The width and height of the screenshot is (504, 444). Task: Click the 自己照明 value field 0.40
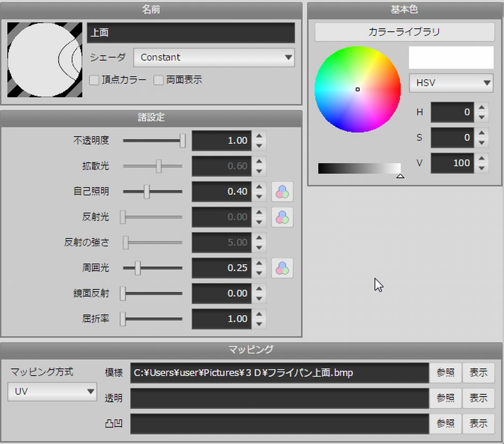(x=222, y=191)
